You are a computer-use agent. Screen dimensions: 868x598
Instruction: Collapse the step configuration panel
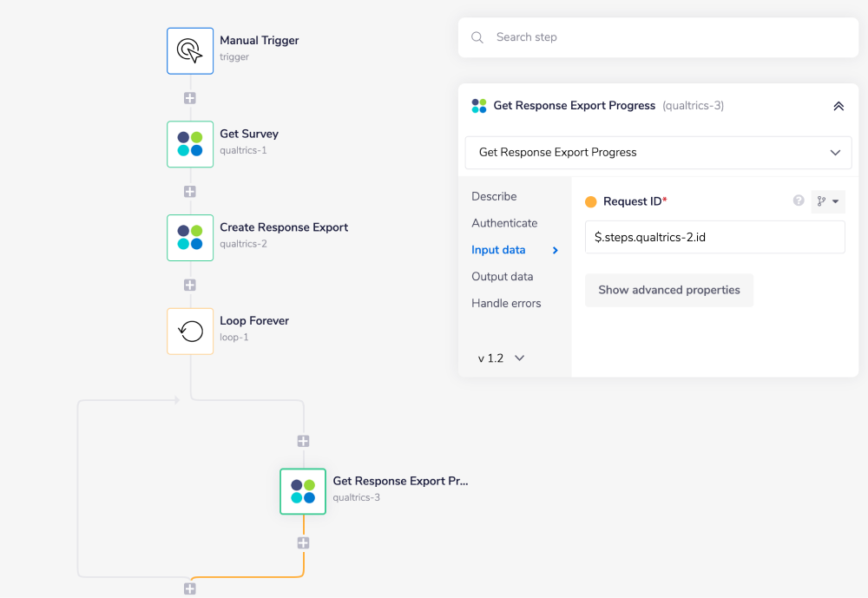pos(838,105)
